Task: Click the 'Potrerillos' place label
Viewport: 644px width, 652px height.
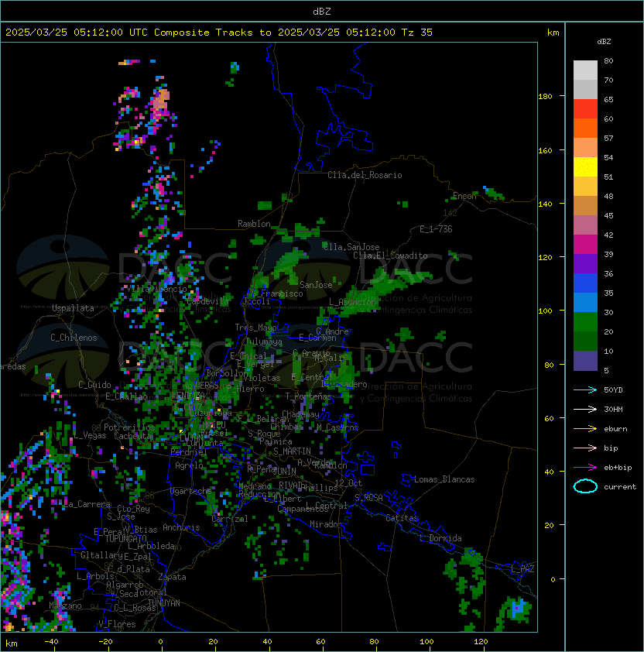Action: (129, 427)
